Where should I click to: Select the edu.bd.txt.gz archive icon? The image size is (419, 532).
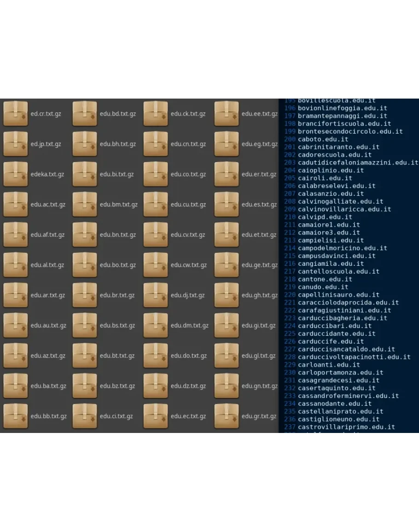tap(85, 114)
